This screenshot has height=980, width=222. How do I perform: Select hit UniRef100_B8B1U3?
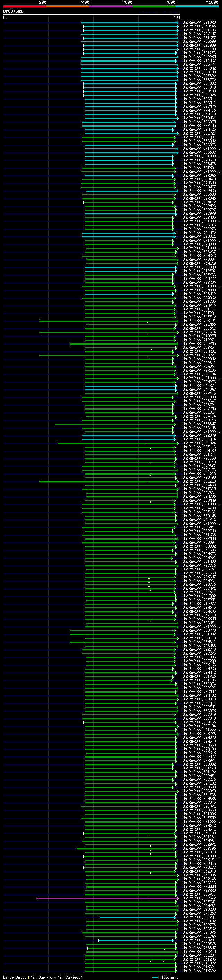click(x=199, y=72)
